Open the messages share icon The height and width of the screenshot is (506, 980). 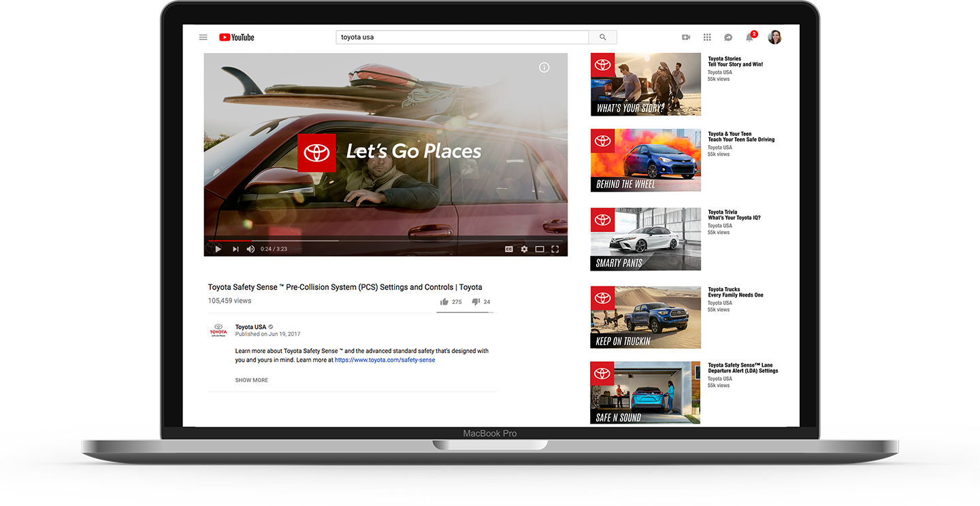tap(728, 37)
